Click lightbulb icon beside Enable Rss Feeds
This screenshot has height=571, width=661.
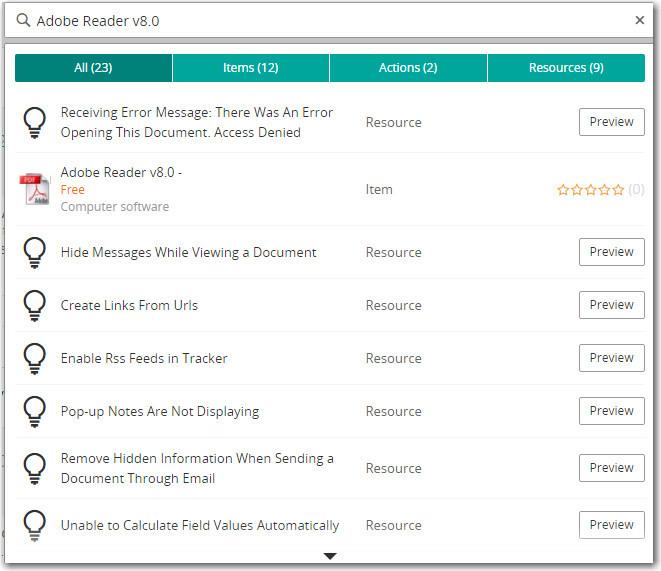click(34, 359)
